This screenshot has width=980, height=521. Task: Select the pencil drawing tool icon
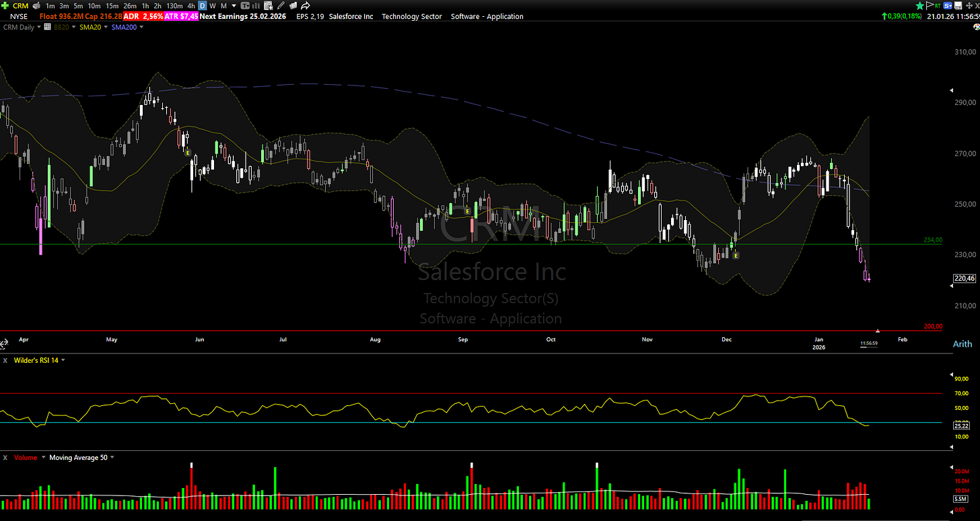(x=280, y=5)
